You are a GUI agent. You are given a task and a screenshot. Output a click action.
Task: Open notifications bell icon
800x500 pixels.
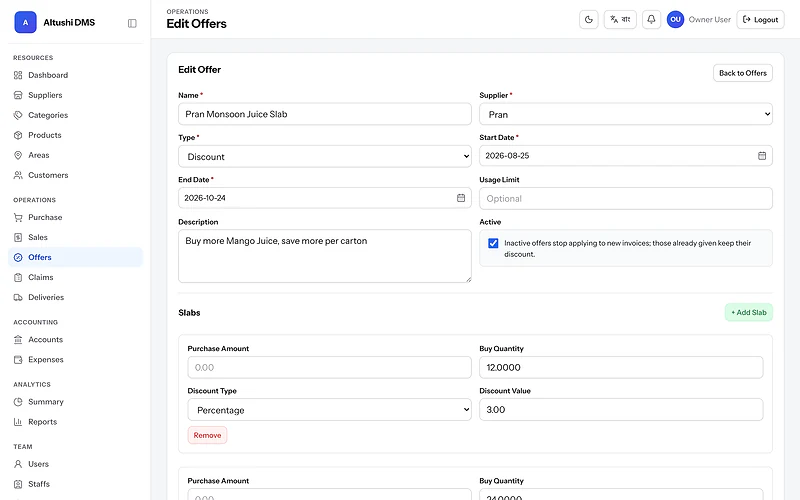[x=651, y=20]
